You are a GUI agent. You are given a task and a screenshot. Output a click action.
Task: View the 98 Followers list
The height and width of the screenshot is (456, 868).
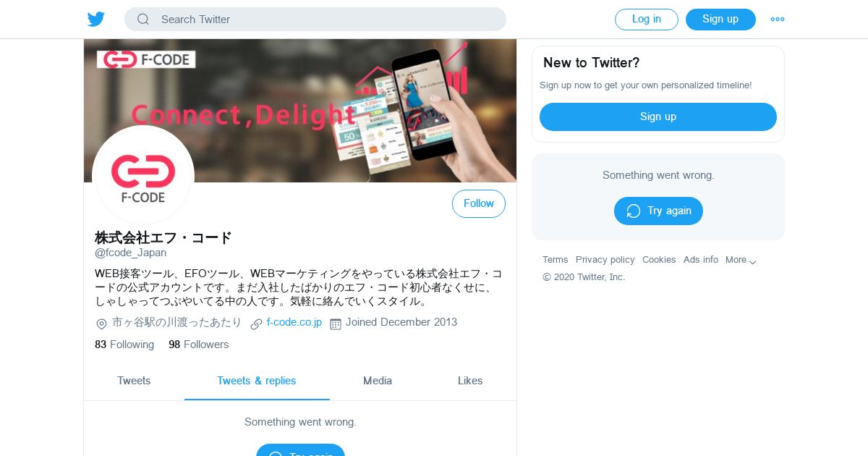click(x=198, y=345)
